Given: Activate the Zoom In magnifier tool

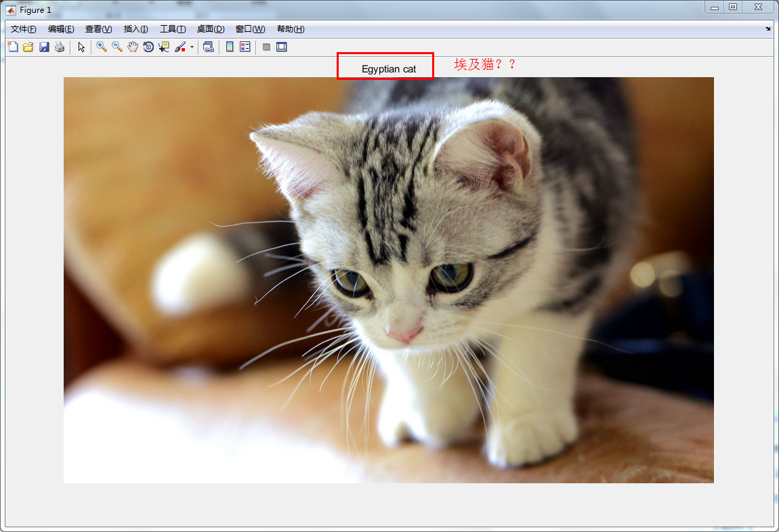Looking at the screenshot, I should 102,47.
